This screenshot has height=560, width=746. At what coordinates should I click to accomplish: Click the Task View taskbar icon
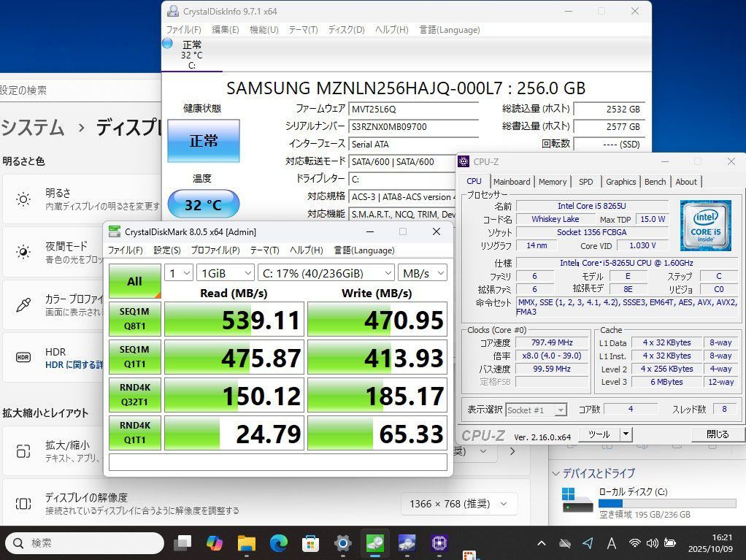click(x=182, y=543)
